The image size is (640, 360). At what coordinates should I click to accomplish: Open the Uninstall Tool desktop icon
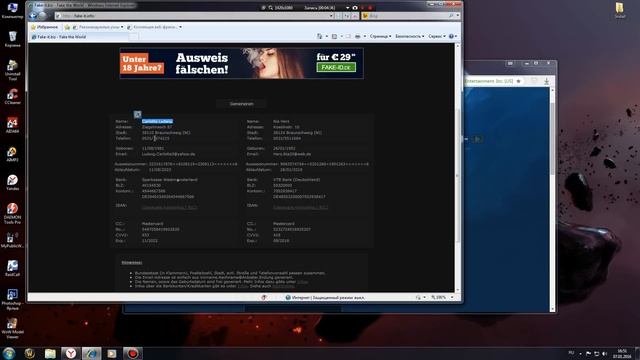click(x=12, y=70)
